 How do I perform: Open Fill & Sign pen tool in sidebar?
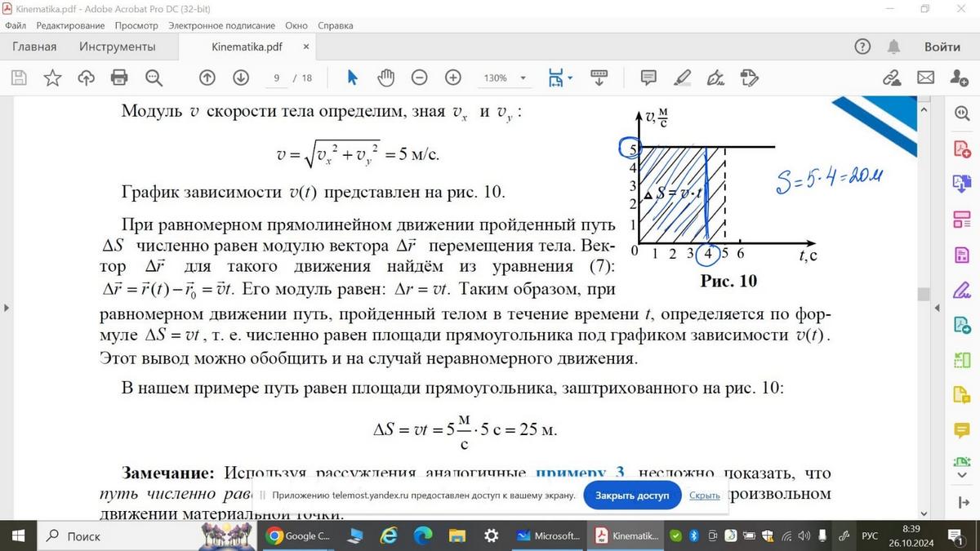pos(962,290)
